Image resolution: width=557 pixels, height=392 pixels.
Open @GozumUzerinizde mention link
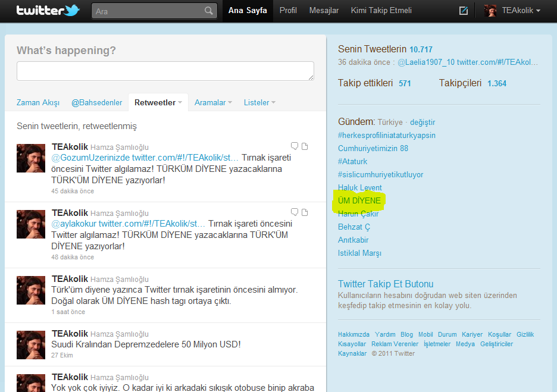[x=90, y=158]
